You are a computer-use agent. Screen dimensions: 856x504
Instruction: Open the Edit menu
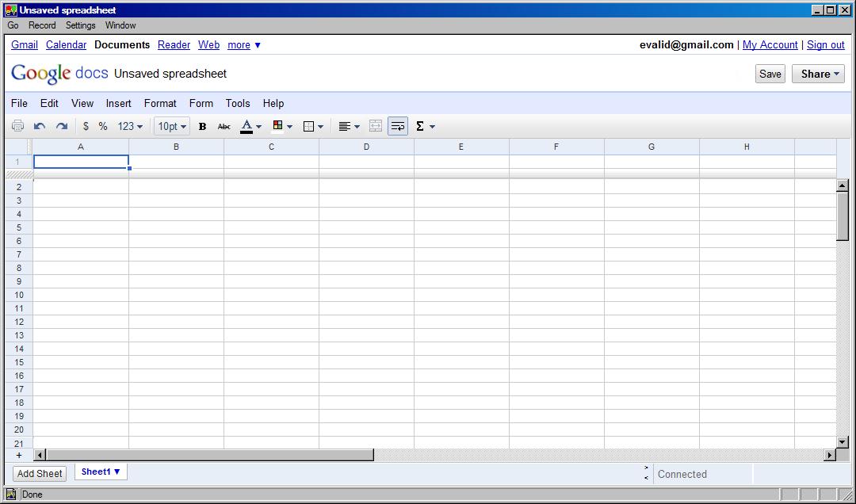(49, 103)
